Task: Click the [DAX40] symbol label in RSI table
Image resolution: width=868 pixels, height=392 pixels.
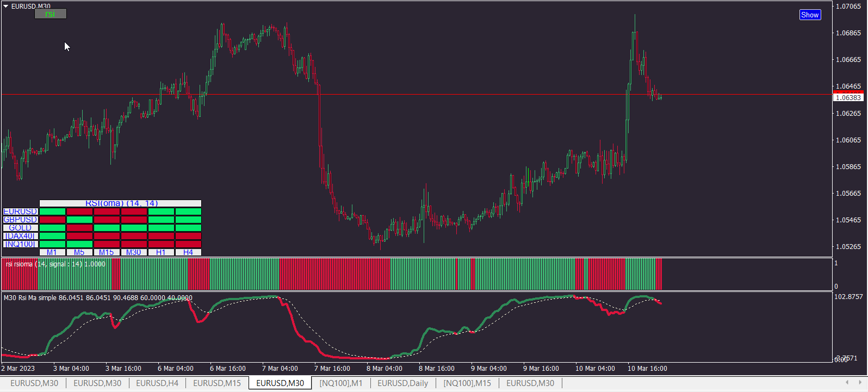Action: (20, 236)
